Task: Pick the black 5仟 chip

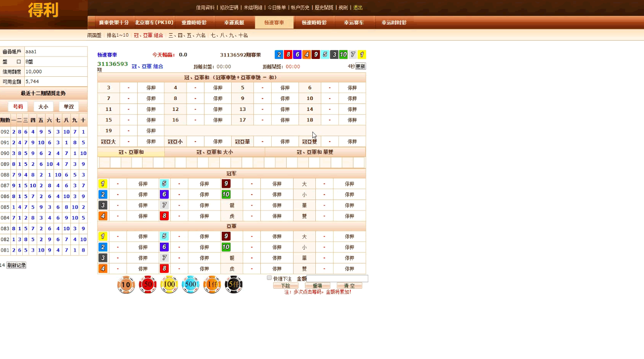Action: [x=234, y=285]
